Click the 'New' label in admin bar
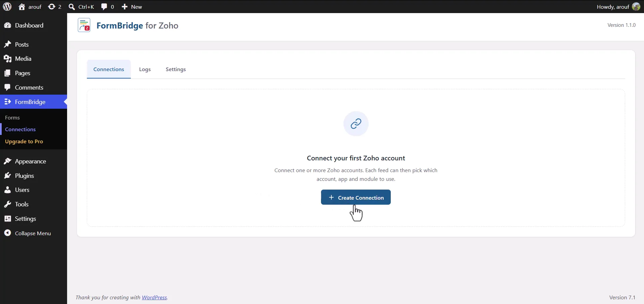This screenshot has width=644, height=304. coord(137,7)
